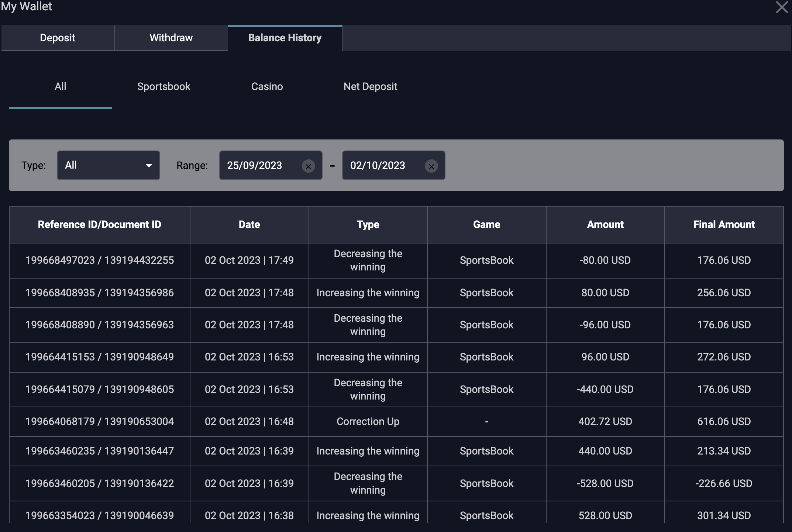Close the My Wallet dialog
The image size is (792, 532).
tap(782, 7)
